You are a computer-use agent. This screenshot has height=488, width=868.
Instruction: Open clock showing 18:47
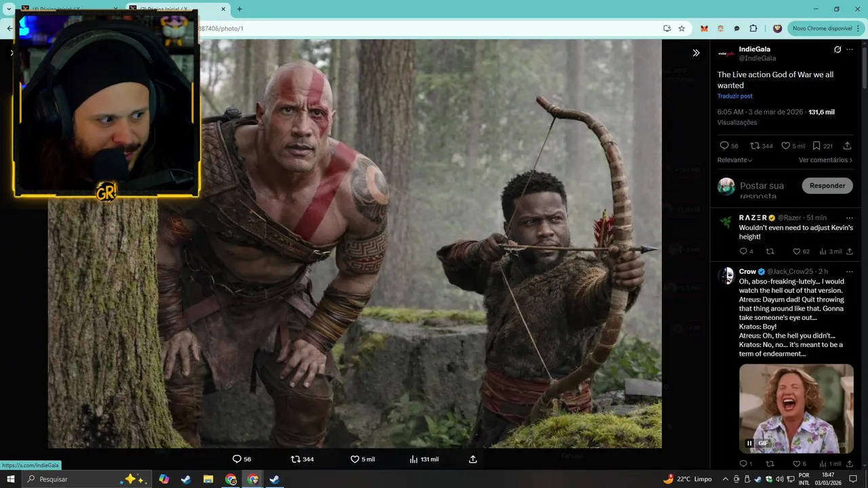(828, 479)
